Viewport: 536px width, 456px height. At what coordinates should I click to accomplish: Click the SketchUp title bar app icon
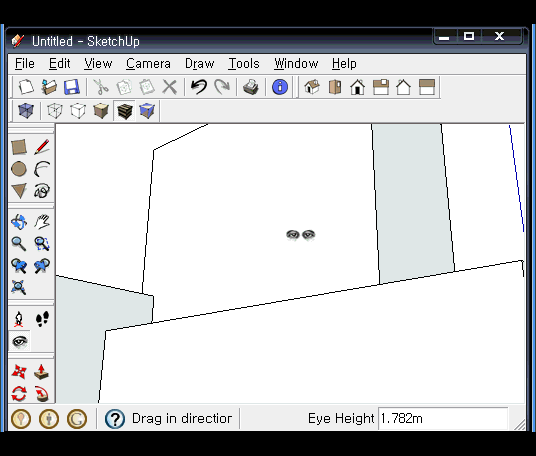tap(17, 41)
